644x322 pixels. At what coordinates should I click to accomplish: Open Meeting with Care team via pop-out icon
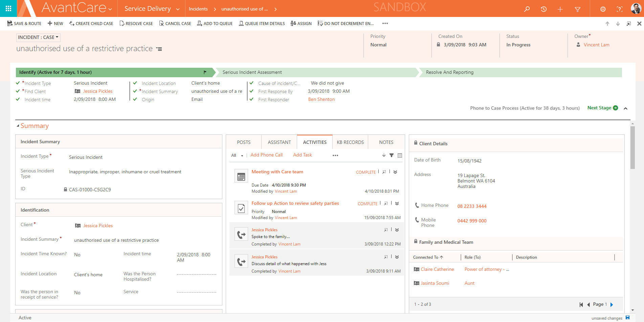click(x=384, y=172)
